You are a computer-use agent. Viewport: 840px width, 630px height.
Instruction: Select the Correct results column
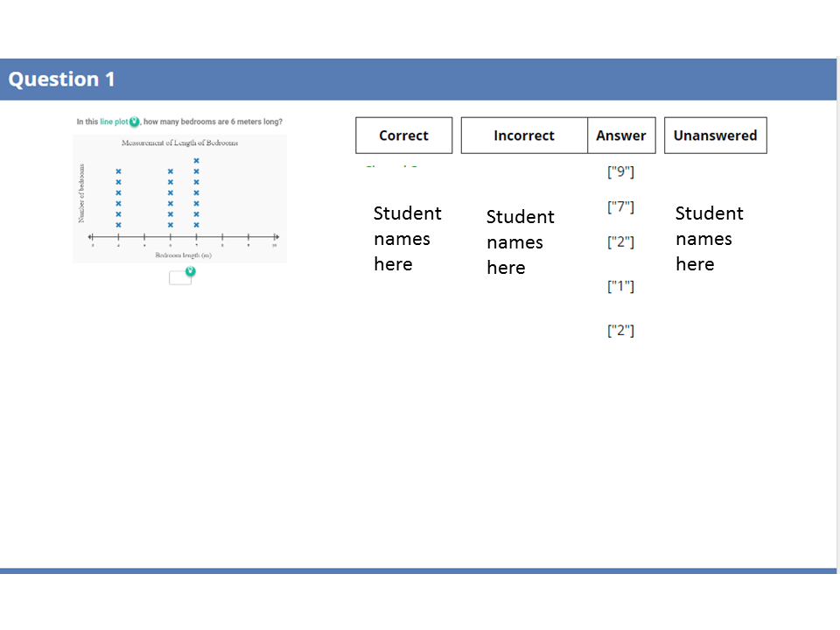[x=403, y=135]
